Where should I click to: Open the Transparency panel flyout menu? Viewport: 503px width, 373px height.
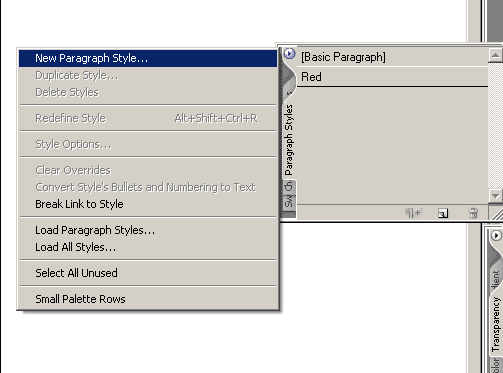[x=496, y=236]
